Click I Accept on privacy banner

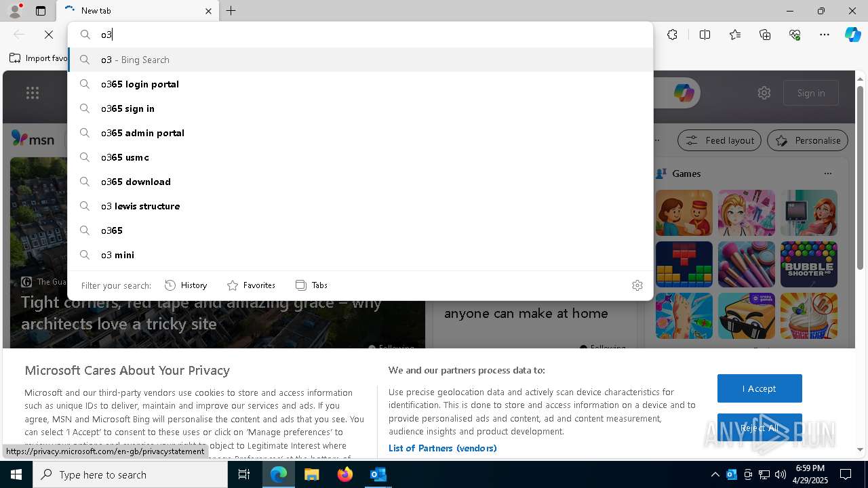click(759, 388)
